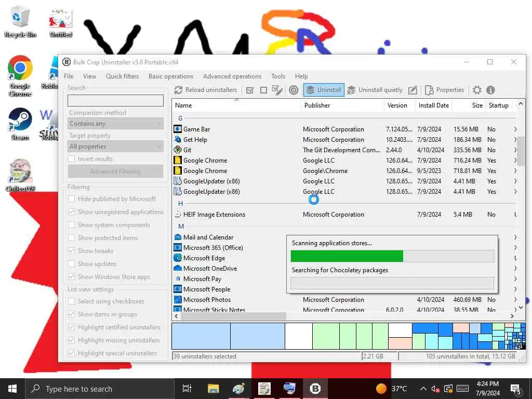Open Properties from the toolbar
Screen dimensions: 532x399
coord(445,90)
